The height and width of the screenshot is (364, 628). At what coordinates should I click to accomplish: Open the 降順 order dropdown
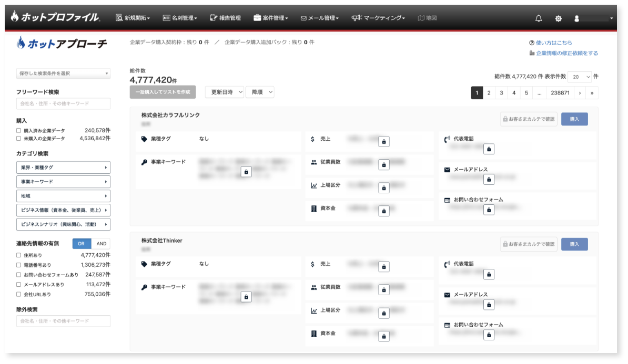(x=260, y=92)
